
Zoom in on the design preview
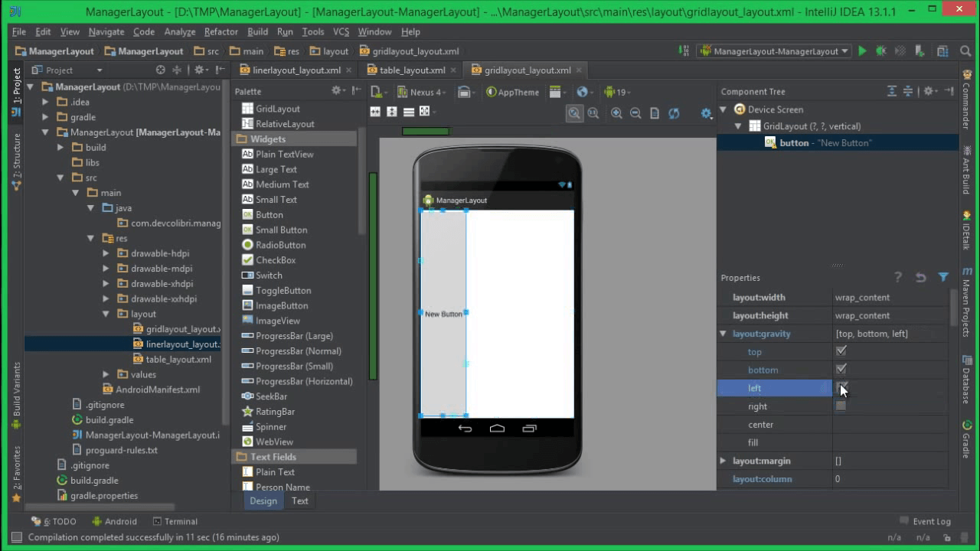(x=616, y=113)
